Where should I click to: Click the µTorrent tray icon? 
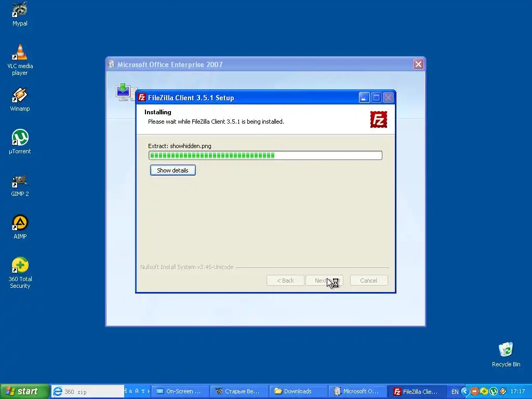494,392
